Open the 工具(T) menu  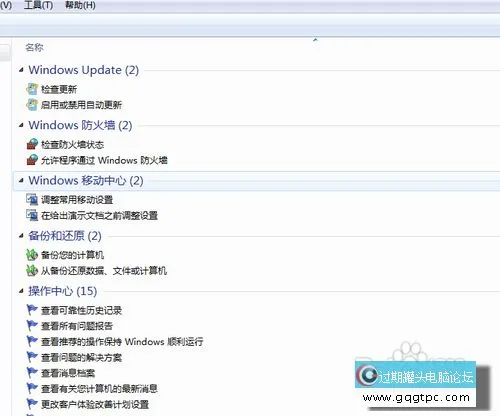pyautogui.click(x=38, y=5)
